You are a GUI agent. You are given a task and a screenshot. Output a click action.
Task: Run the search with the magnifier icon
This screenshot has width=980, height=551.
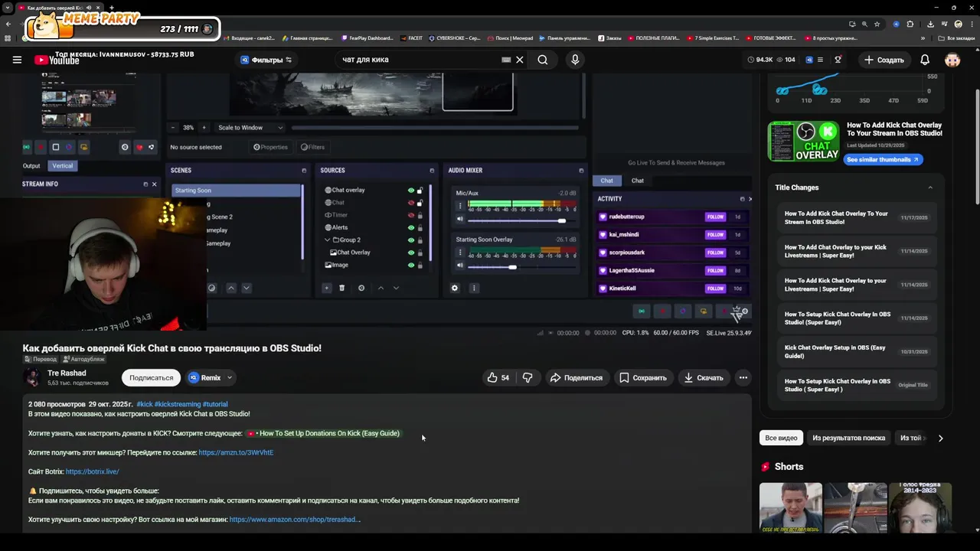pyautogui.click(x=543, y=60)
